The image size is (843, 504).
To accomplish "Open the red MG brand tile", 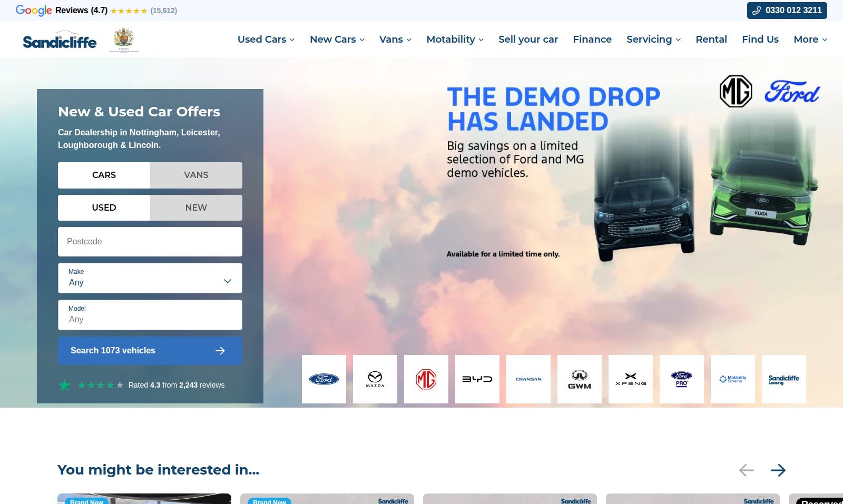I will pos(426,379).
